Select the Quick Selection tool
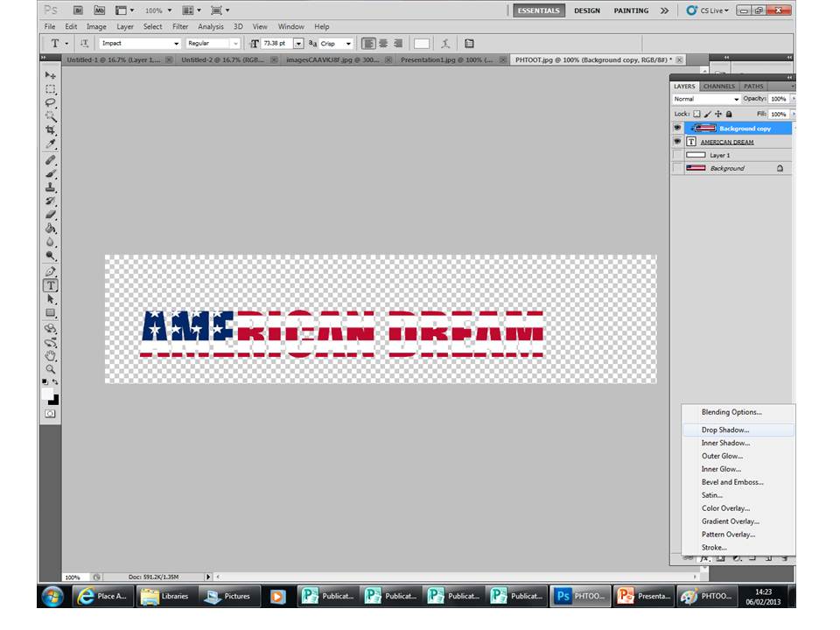This screenshot has height=630, width=840. pos(51,116)
